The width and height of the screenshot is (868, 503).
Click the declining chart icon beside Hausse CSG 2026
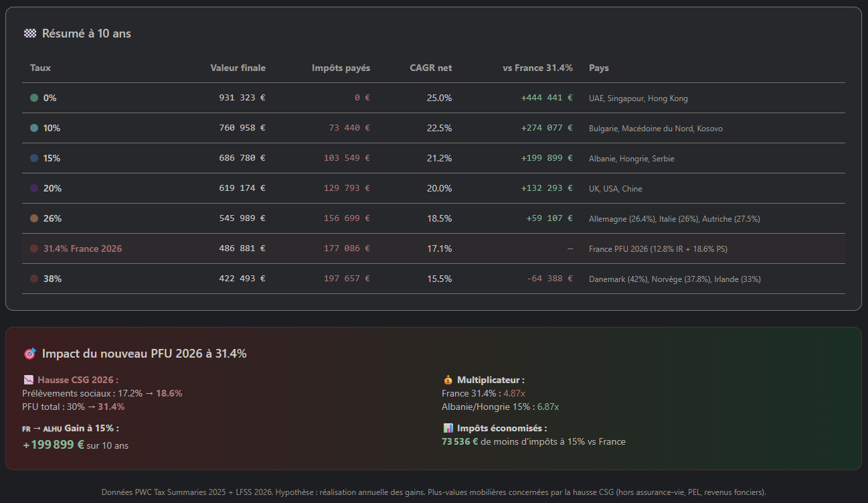point(28,380)
